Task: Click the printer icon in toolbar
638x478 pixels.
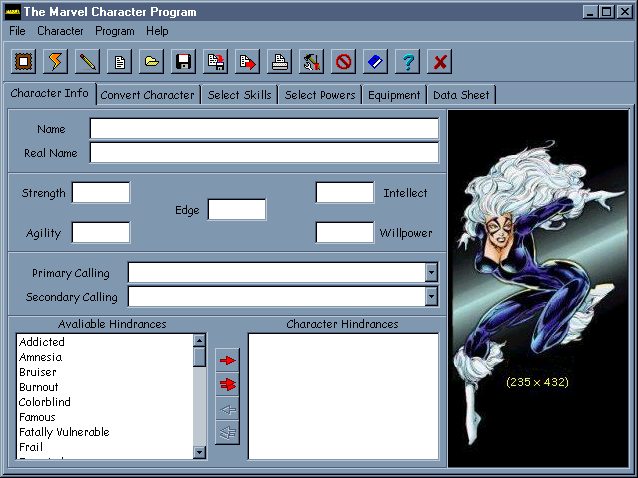Action: 281,62
